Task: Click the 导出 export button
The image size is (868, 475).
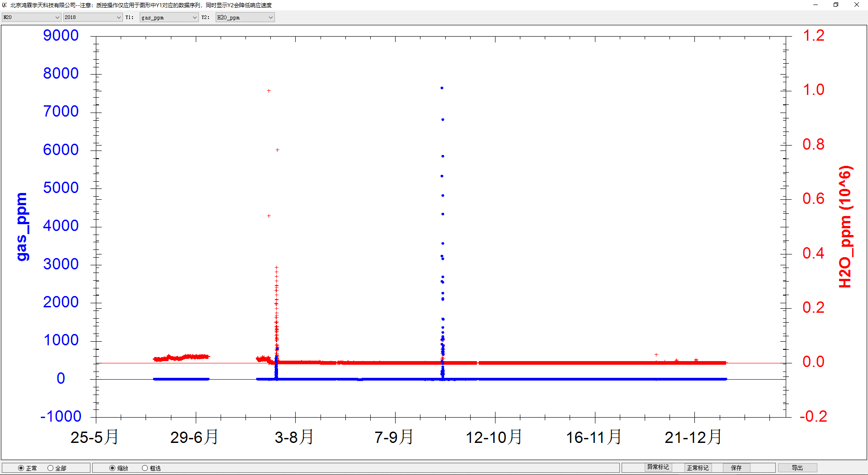Action: (x=797, y=468)
